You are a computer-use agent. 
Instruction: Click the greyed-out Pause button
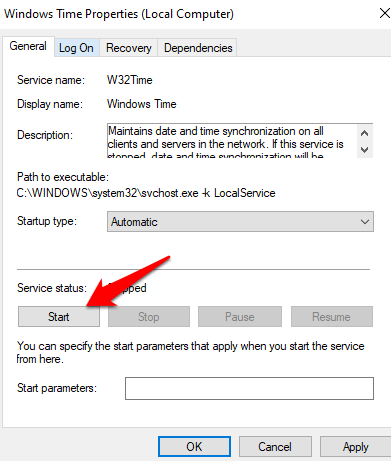point(240,317)
